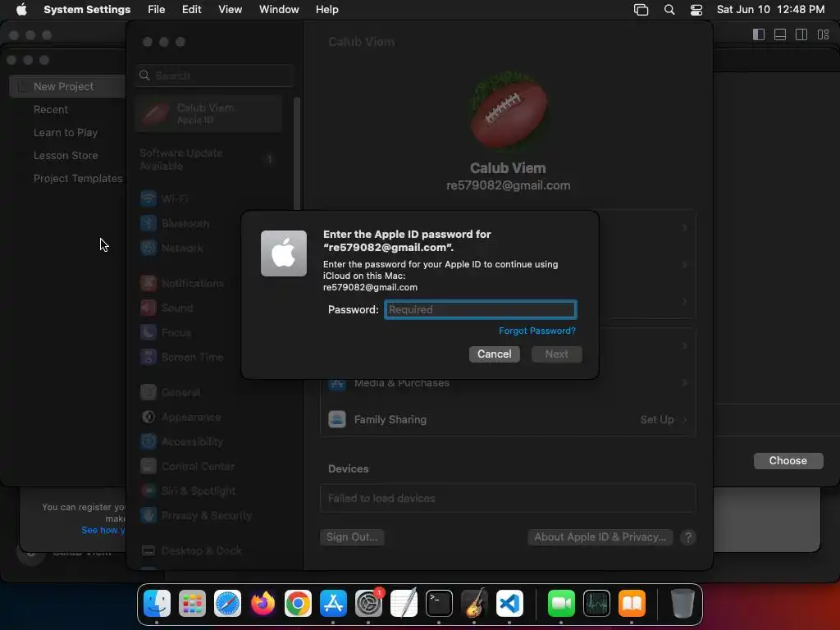The image size is (840, 630).
Task: Select Calub Viem Apple ID in sidebar
Action: (x=209, y=113)
